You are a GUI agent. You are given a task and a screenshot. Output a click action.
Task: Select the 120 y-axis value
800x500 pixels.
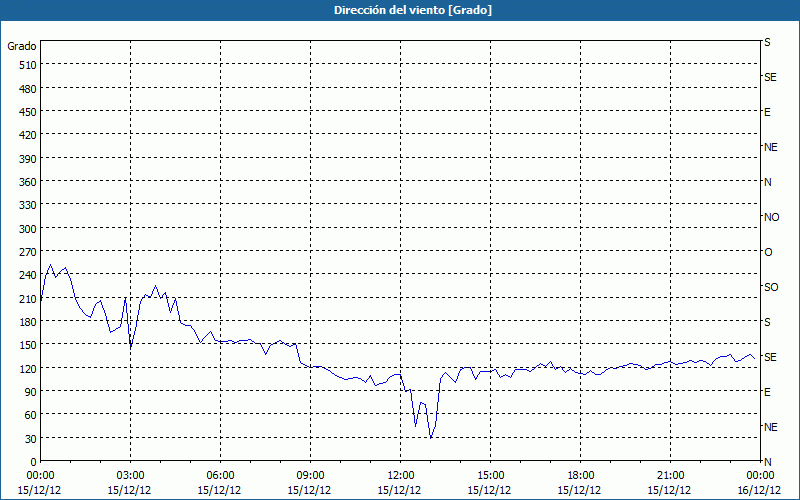click(x=28, y=368)
